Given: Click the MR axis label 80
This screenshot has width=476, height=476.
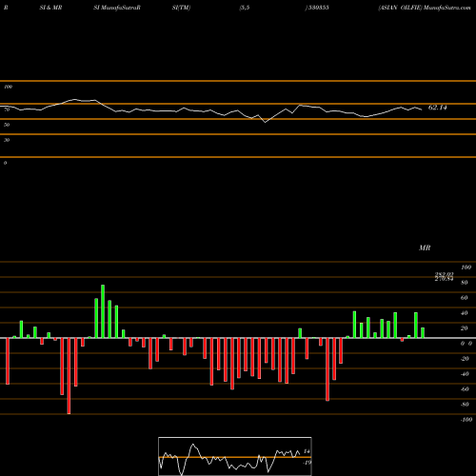Looking at the screenshot, I should [465, 283].
